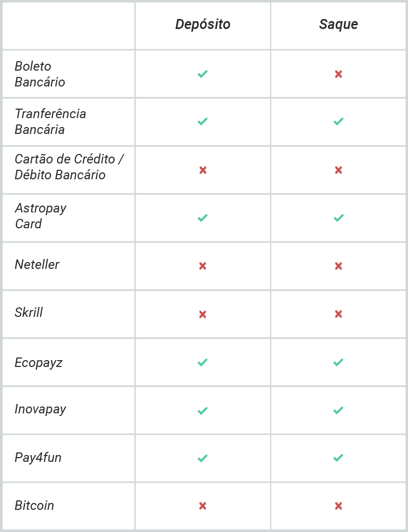Click the Neteller payment method label
This screenshot has height=532, width=408.
pos(37,264)
